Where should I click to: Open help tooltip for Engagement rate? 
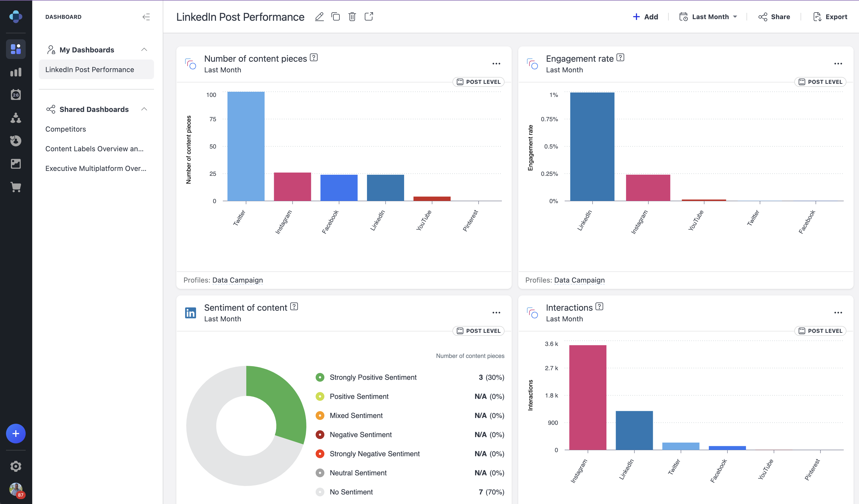click(x=620, y=58)
